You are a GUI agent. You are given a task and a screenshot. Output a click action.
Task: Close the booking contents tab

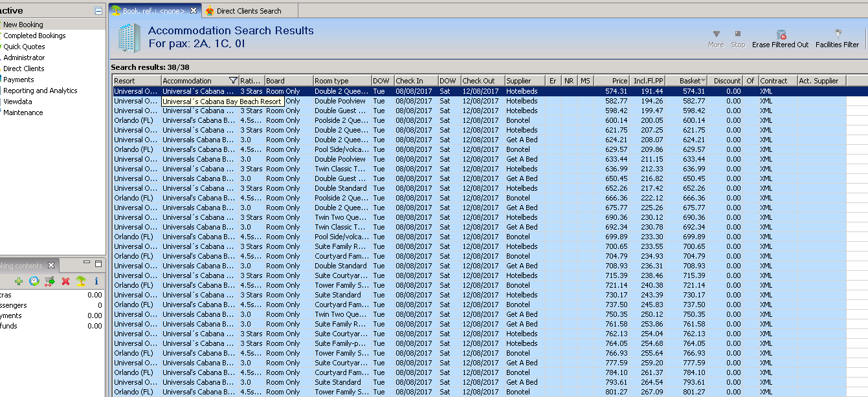tap(51, 266)
